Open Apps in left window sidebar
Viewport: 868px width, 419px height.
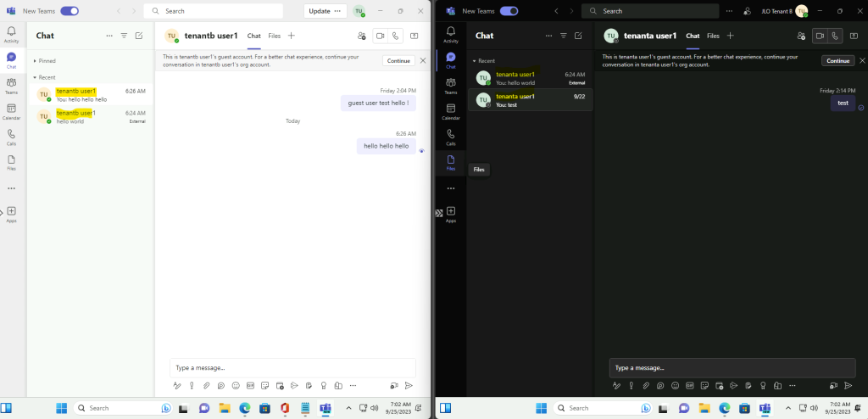[11, 214]
